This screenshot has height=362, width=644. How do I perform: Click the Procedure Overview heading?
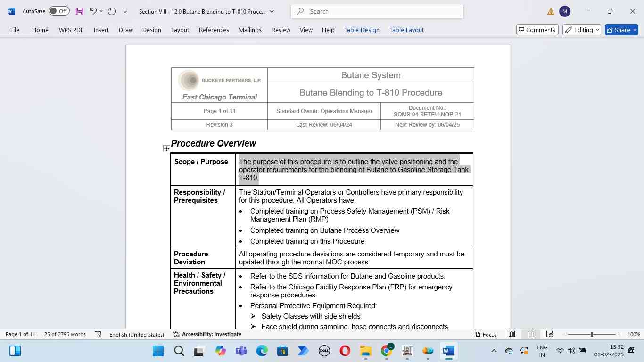click(213, 143)
